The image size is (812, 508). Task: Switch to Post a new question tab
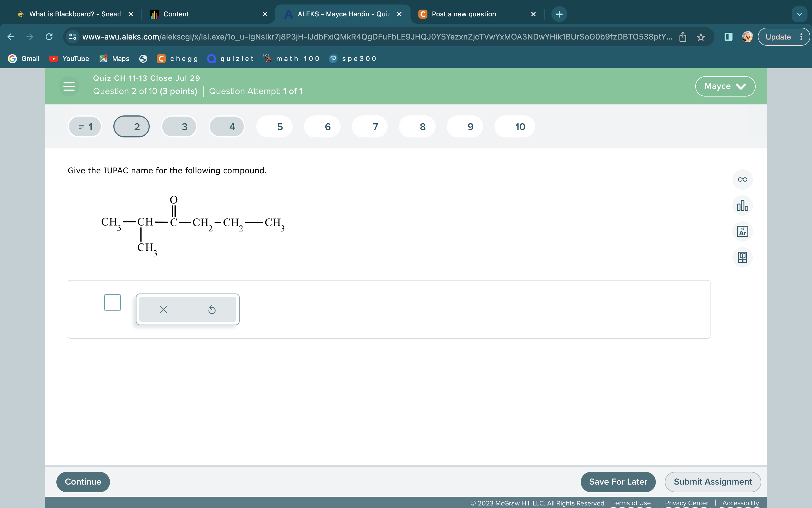point(476,14)
